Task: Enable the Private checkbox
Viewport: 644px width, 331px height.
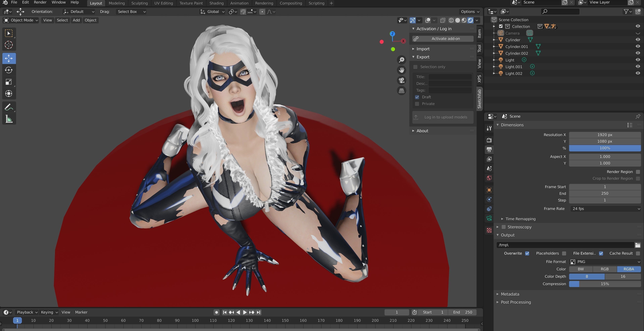Action: point(417,104)
